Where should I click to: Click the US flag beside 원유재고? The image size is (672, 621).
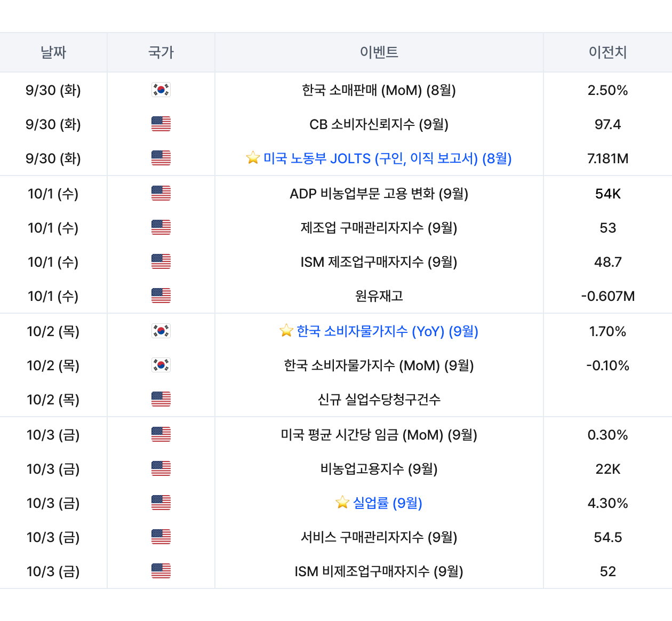pyautogui.click(x=161, y=296)
